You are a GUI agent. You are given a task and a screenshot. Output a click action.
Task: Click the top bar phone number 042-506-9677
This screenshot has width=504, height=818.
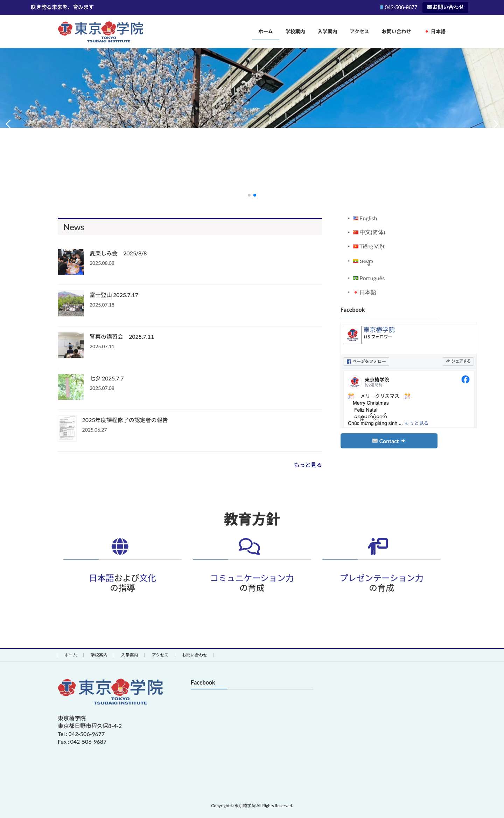[401, 7]
